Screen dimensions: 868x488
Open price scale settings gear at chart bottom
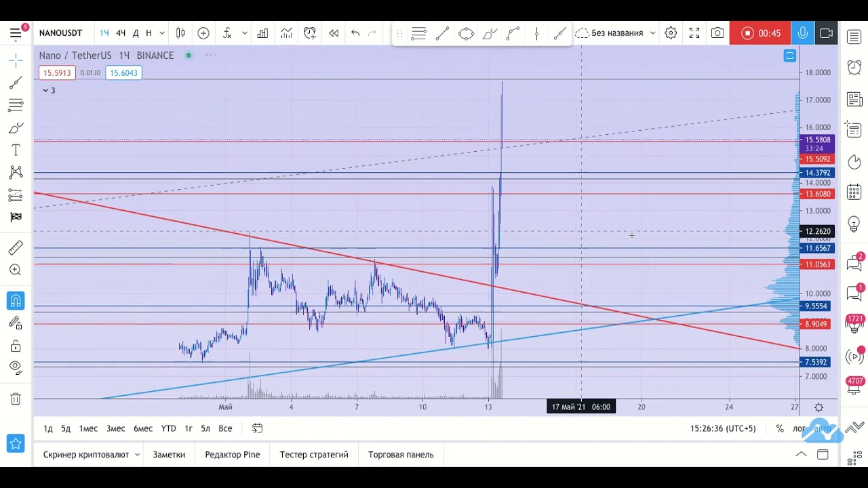click(x=818, y=407)
